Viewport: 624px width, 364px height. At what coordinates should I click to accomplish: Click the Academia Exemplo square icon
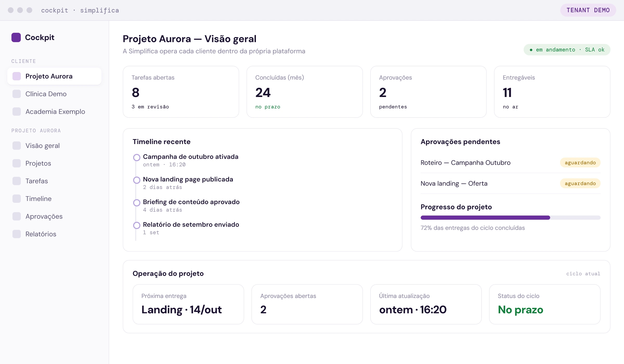(x=17, y=112)
